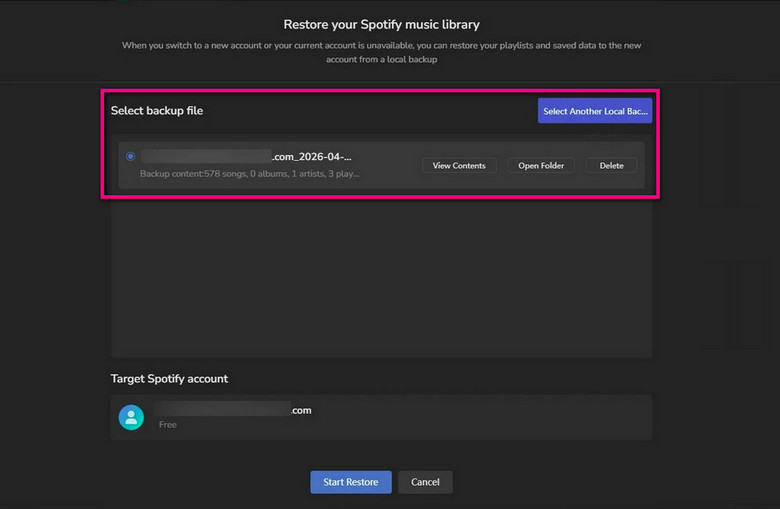Click Select Another Local Backup button
Screen dimensions: 780x509
pyautogui.click(x=595, y=111)
